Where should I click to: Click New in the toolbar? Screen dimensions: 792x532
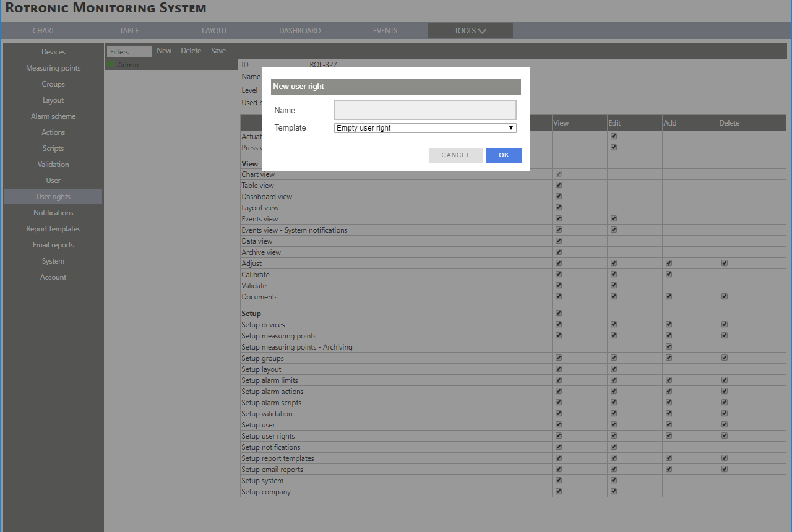tap(164, 51)
